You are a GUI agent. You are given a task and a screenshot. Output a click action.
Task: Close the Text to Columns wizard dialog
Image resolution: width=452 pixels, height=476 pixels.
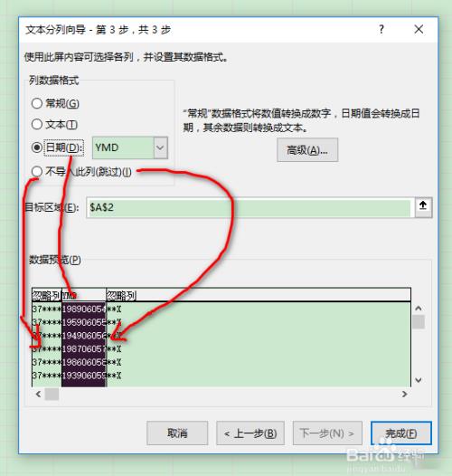pyautogui.click(x=419, y=30)
